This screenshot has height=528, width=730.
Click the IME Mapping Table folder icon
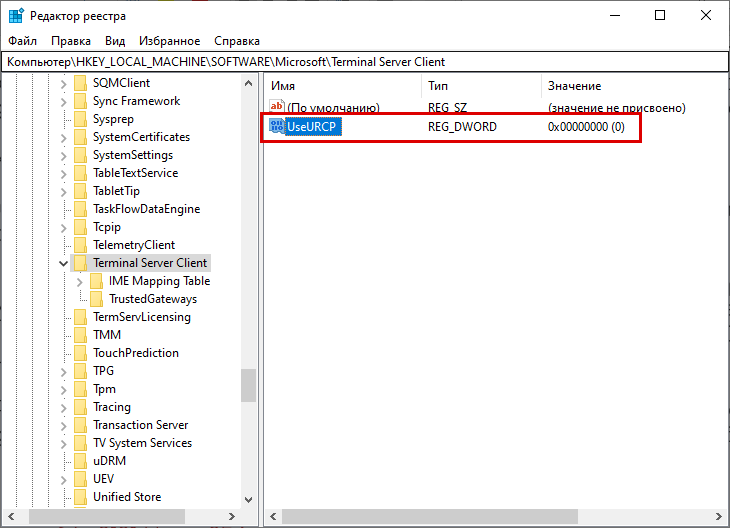[x=96, y=281]
